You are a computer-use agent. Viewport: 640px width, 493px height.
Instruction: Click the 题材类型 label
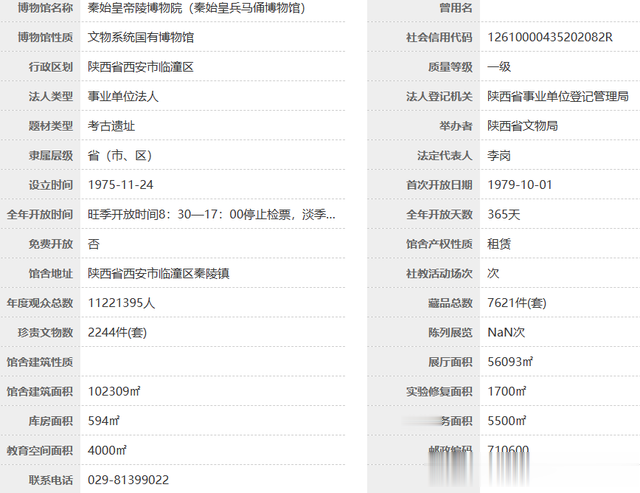(x=51, y=126)
